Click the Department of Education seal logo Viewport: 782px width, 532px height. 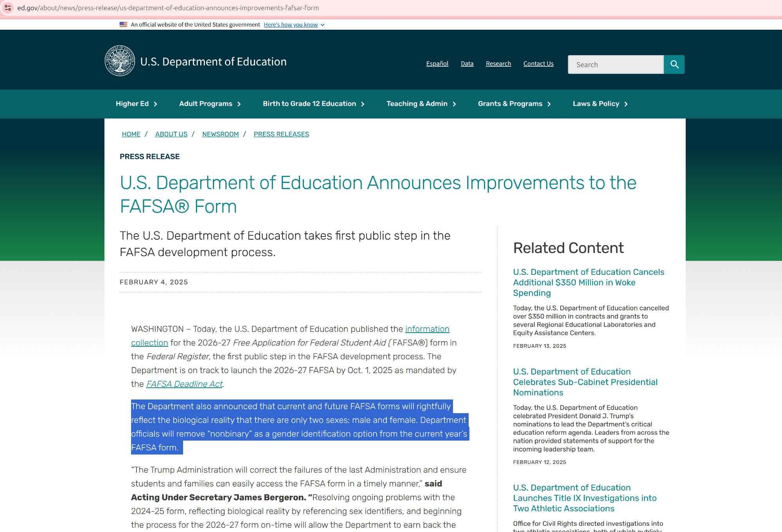(x=120, y=61)
